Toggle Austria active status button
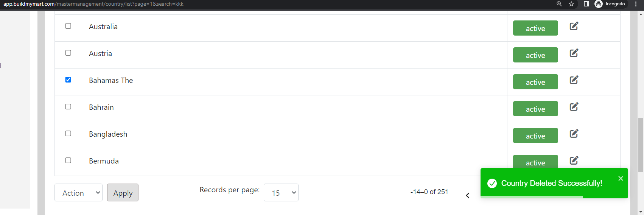This screenshot has height=215, width=644. pyautogui.click(x=535, y=55)
